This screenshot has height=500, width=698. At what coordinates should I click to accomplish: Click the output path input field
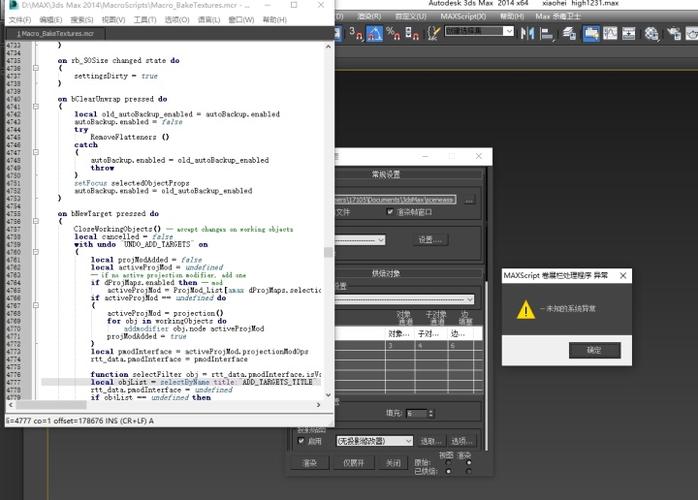396,199
